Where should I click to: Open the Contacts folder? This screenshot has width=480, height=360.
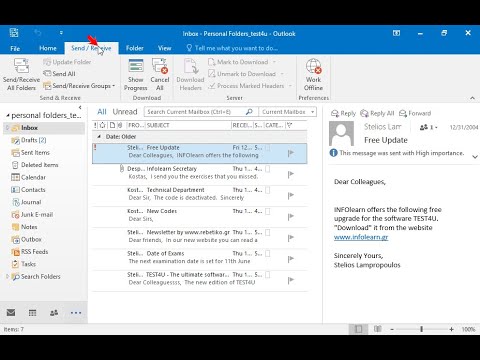click(x=28, y=190)
